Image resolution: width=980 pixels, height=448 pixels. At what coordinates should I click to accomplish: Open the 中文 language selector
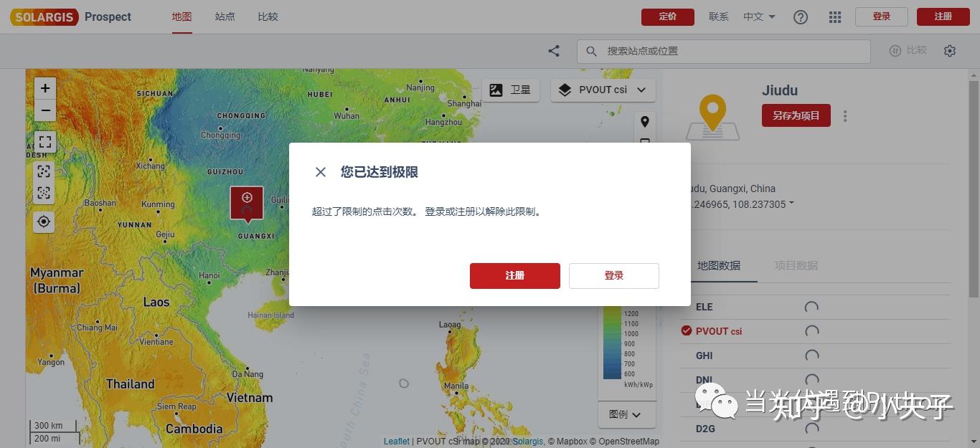coord(758,16)
